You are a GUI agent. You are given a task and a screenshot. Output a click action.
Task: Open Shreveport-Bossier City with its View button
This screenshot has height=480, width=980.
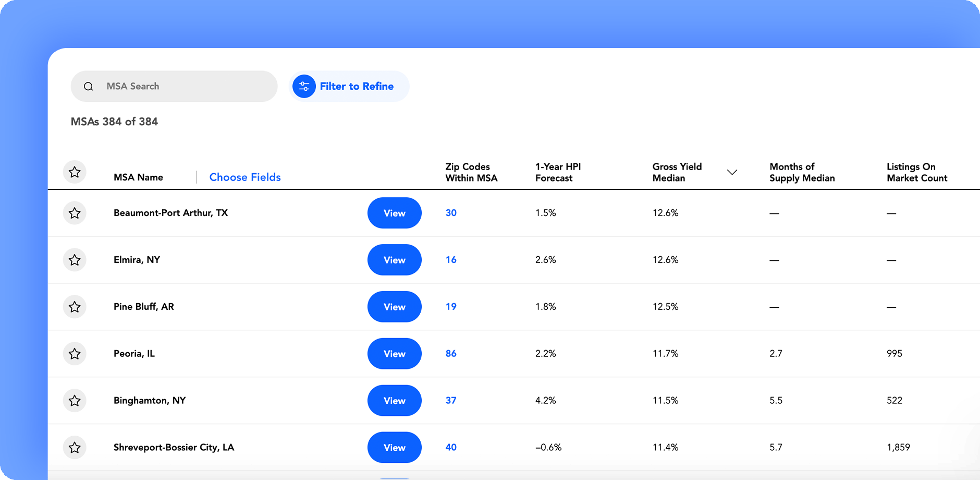pos(394,447)
